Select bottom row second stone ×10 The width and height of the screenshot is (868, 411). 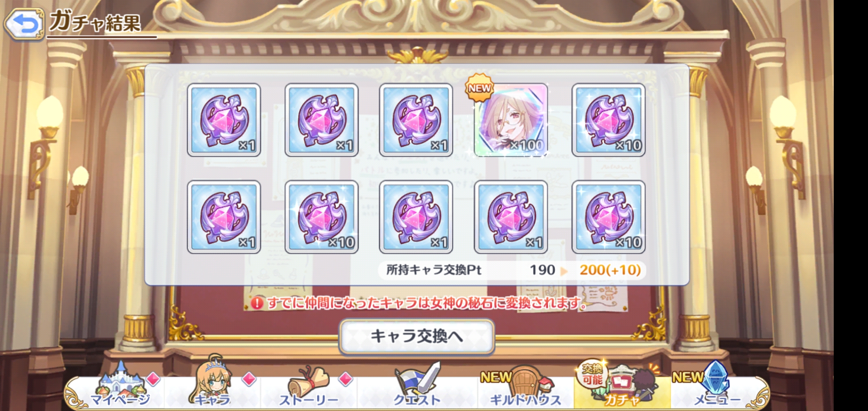[x=322, y=217]
